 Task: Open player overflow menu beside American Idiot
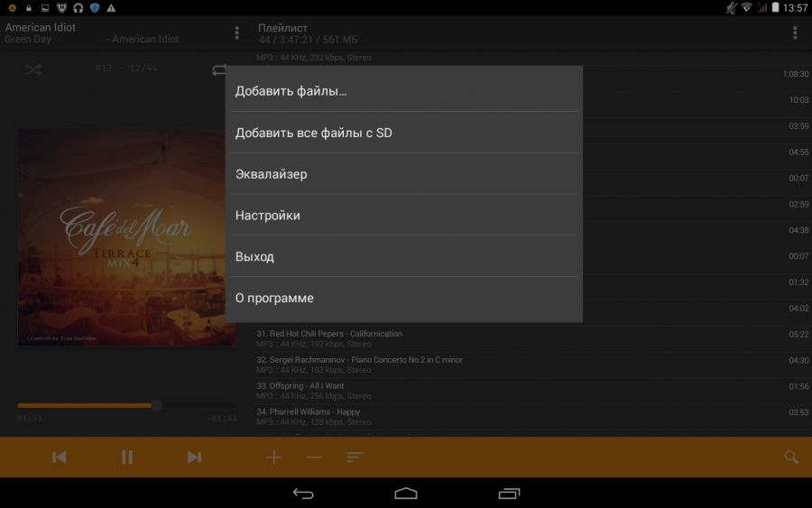click(237, 33)
